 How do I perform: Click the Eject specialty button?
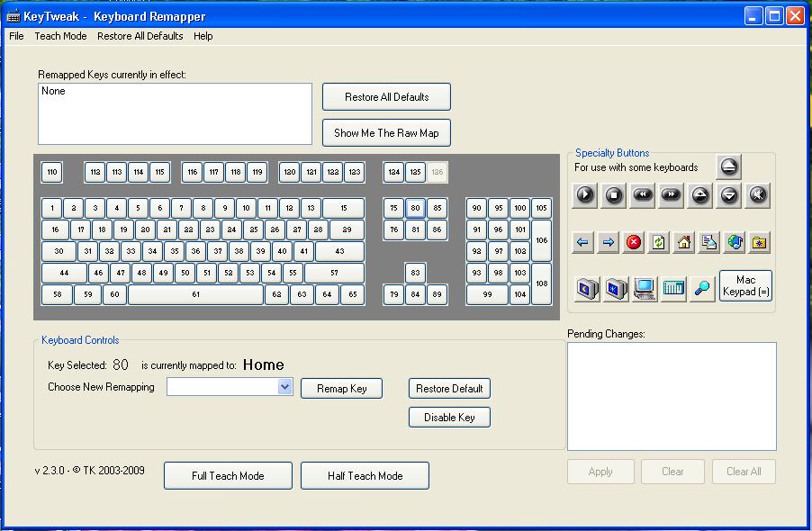[728, 166]
